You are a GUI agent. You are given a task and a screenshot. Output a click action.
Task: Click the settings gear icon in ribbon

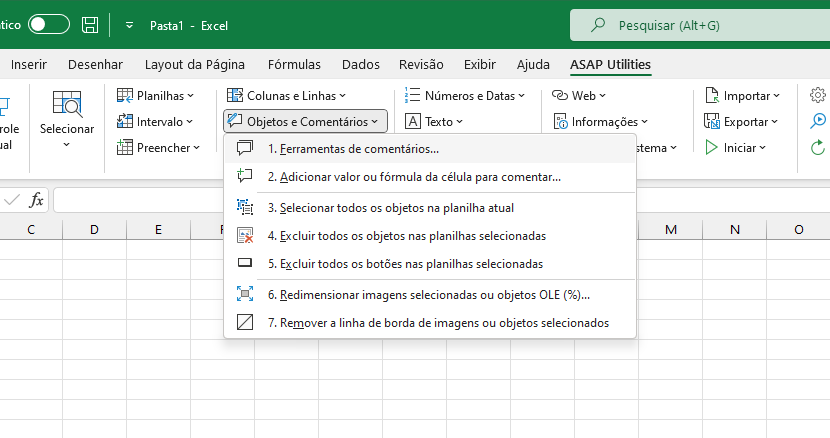coord(818,95)
